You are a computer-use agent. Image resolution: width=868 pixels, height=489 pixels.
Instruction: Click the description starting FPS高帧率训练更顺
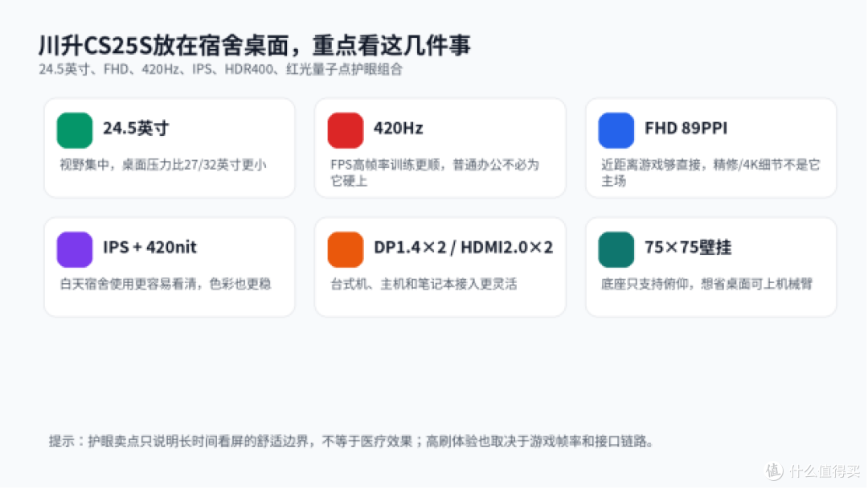coord(435,173)
